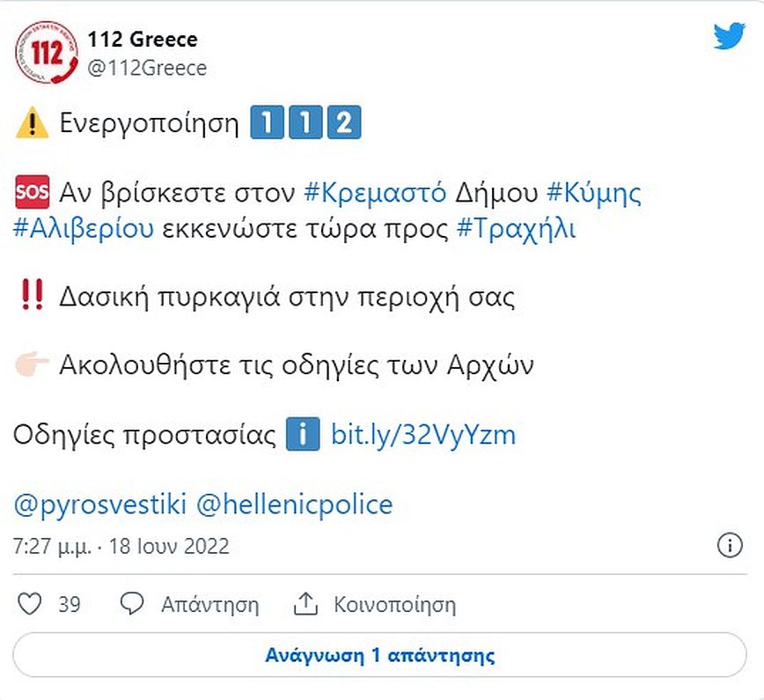Click the Απάντηση reply label
Screen dimensions: 764x700
[209, 605]
